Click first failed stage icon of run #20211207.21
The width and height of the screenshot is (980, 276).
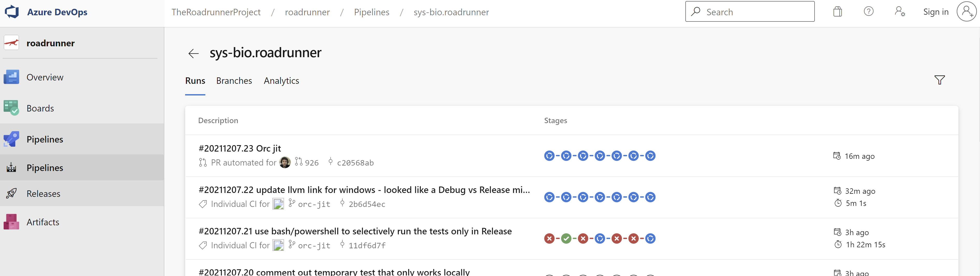(549, 239)
